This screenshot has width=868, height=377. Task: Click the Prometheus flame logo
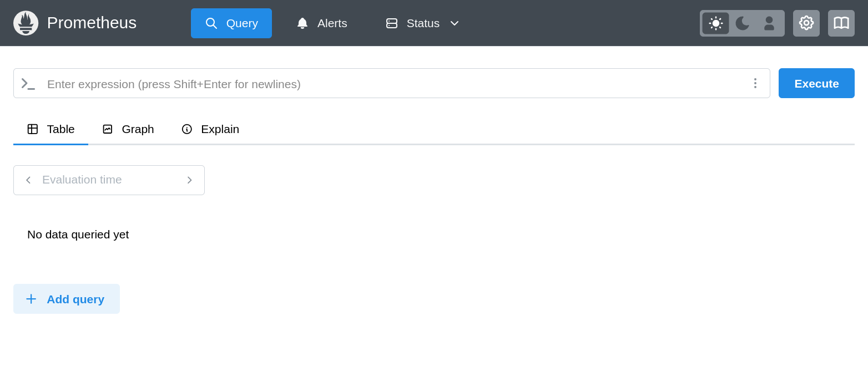(26, 23)
